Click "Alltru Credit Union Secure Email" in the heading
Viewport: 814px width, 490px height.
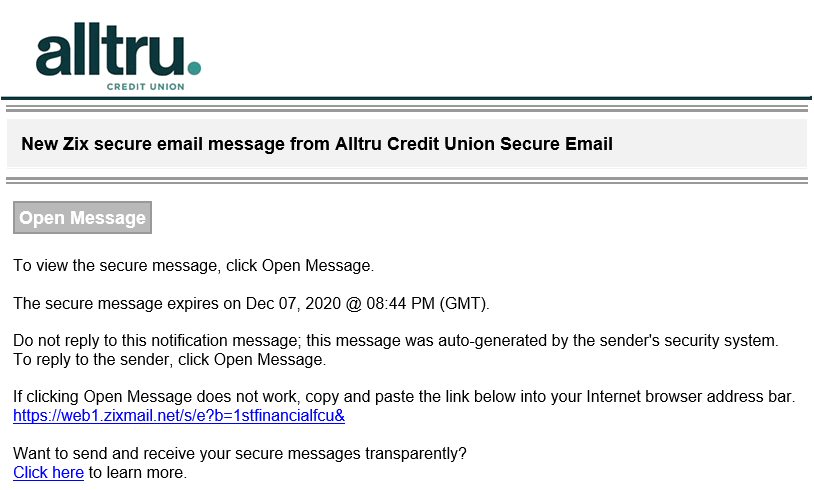(473, 144)
